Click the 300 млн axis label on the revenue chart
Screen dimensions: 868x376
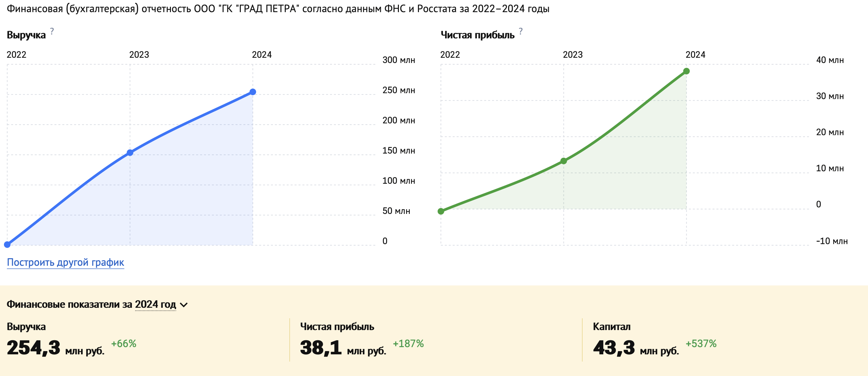coord(399,60)
